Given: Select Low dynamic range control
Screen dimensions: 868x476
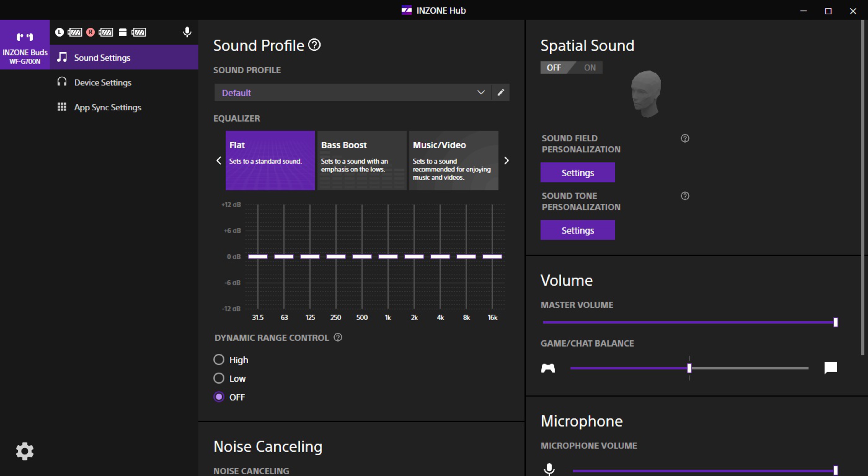Looking at the screenshot, I should (x=219, y=378).
